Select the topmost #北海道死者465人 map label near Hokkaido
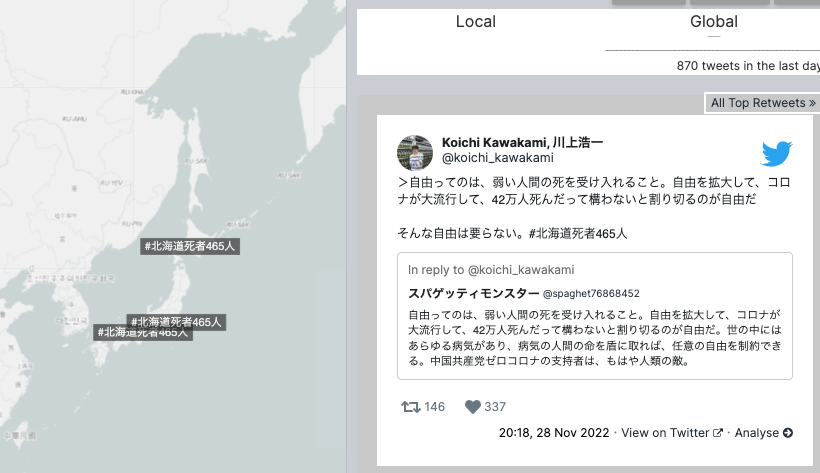Screen dimensions: 820x473 pyautogui.click(x=190, y=246)
